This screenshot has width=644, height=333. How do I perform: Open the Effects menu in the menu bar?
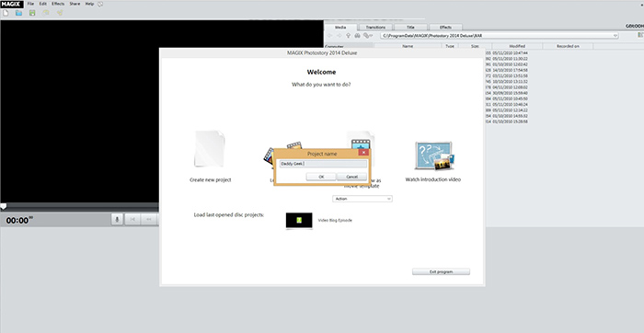point(58,4)
